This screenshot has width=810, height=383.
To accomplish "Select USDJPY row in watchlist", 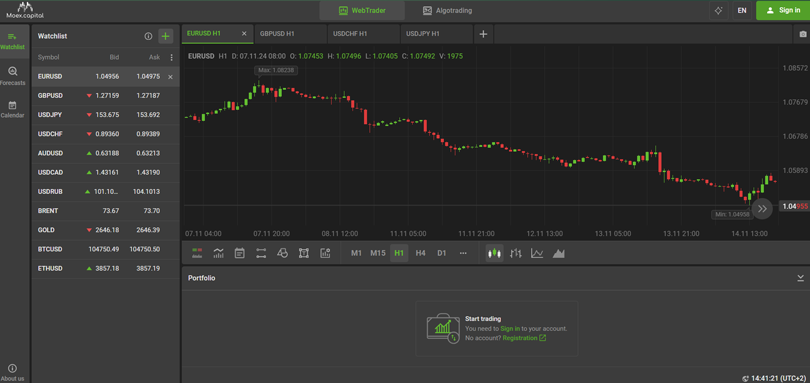I will (106, 115).
